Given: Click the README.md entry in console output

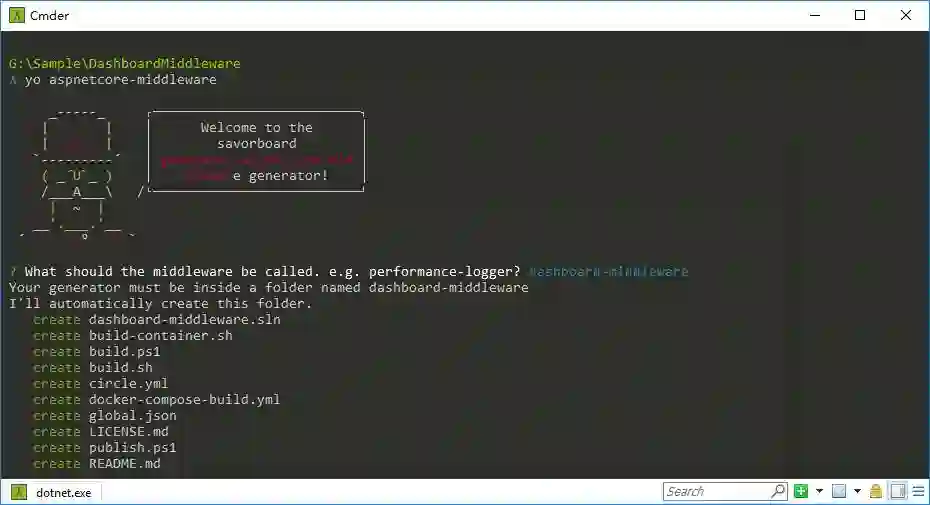Looking at the screenshot, I should click(x=125, y=463).
